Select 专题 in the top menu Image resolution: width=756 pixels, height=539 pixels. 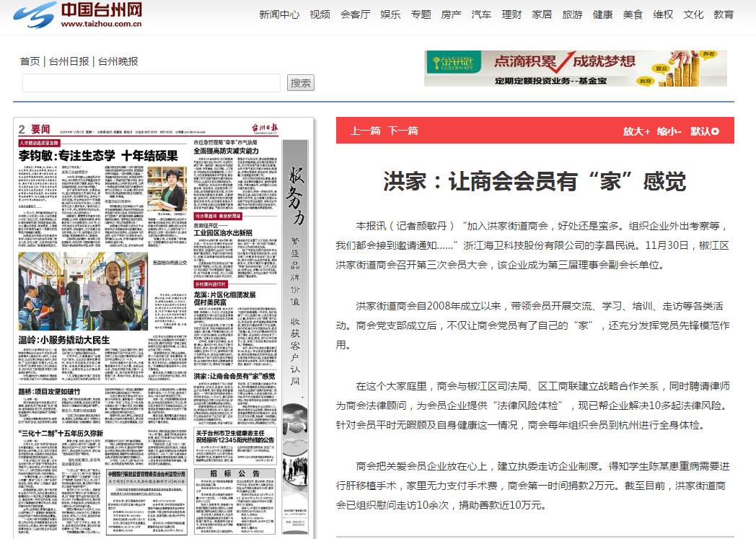421,14
